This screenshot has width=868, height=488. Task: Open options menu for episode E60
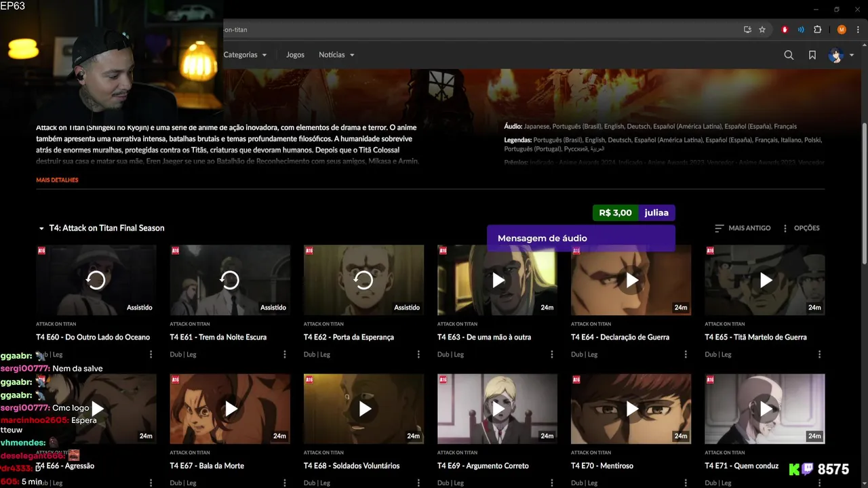[x=151, y=354]
